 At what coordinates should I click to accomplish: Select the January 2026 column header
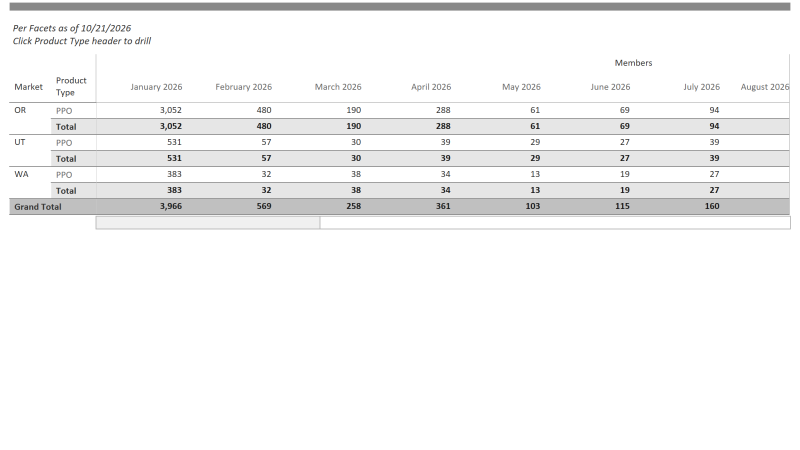pyautogui.click(x=156, y=87)
